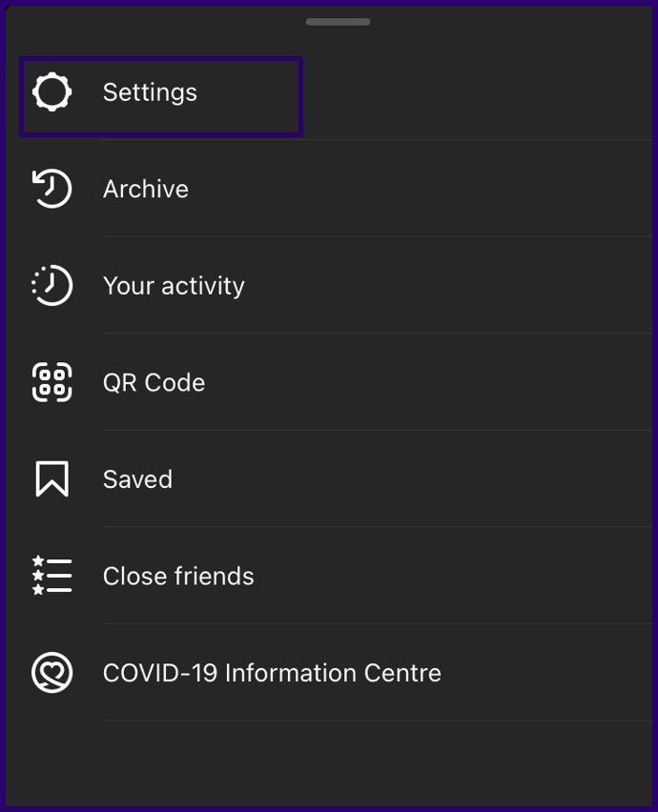658x812 pixels.
Task: Click the Your activity dotted clock icon
Action: pos(51,285)
